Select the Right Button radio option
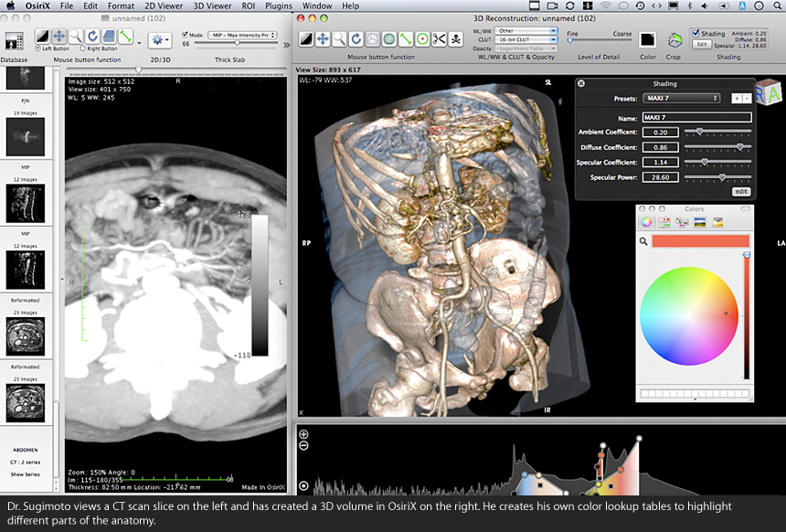The width and height of the screenshot is (786, 532). (x=82, y=48)
